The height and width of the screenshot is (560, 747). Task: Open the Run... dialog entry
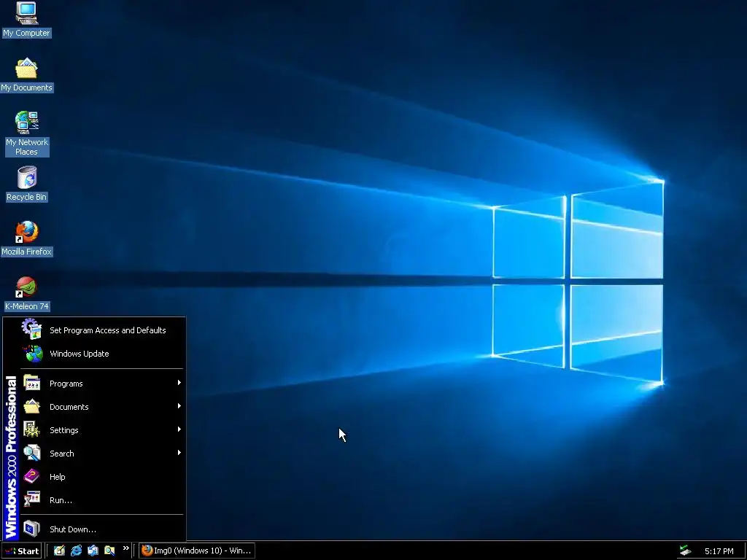102,500
